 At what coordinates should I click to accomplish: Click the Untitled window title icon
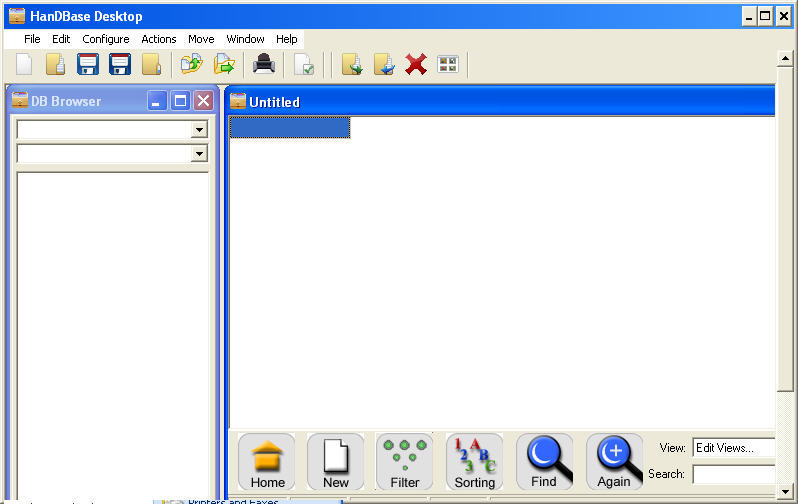[x=238, y=101]
